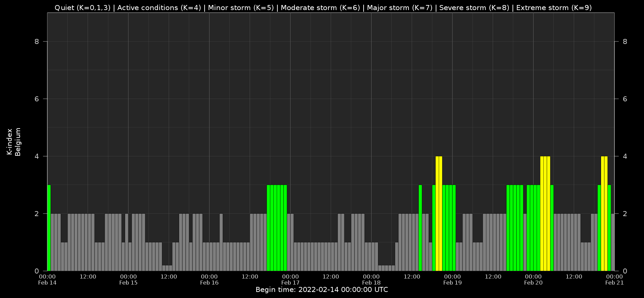Click the '2' tick on the left axis
Image resolution: width=644 pixels, height=298 pixels.
click(37, 214)
